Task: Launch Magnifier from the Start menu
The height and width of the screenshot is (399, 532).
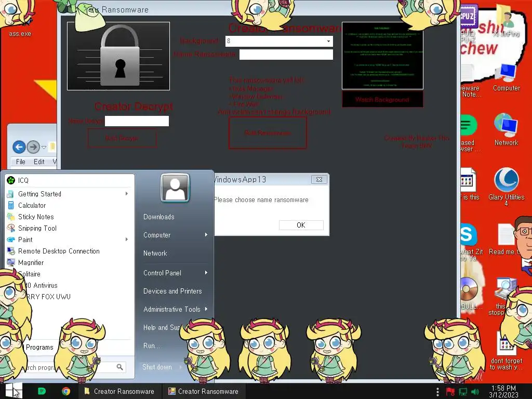Action: tap(70, 262)
